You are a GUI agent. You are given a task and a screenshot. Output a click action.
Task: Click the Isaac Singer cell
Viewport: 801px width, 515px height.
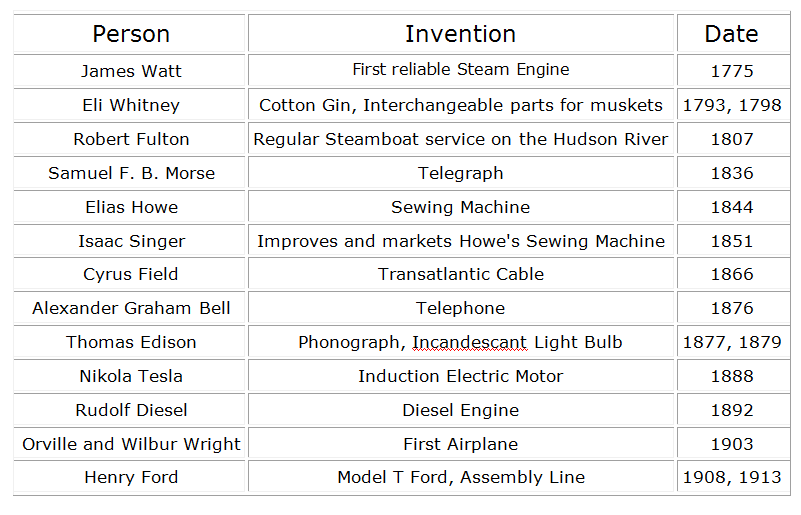point(131,241)
